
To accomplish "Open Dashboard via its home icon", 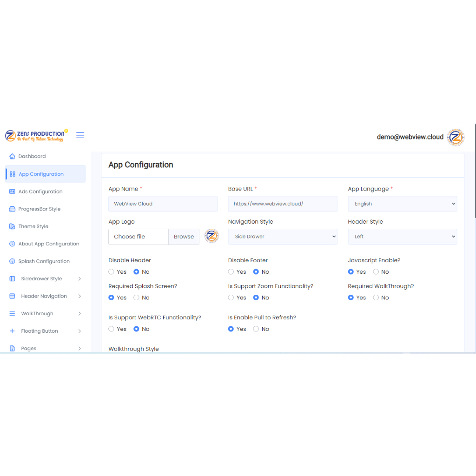I will click(x=13, y=156).
